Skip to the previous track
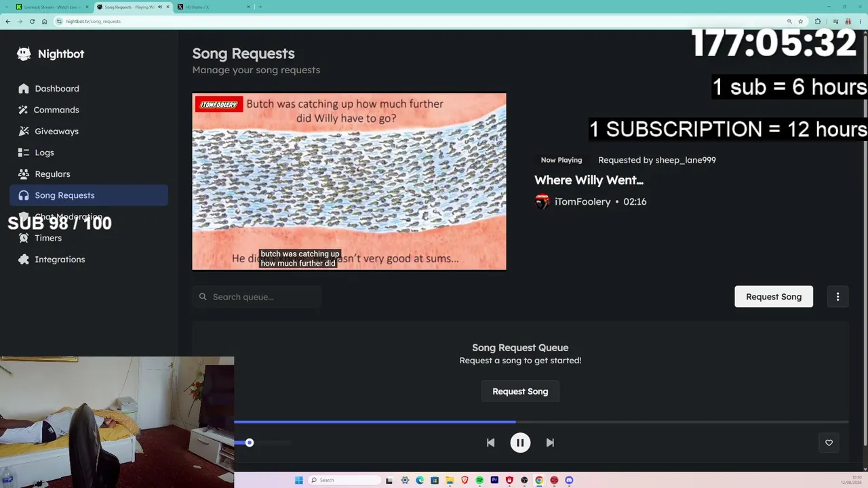Image resolution: width=868 pixels, height=488 pixels. tap(490, 443)
